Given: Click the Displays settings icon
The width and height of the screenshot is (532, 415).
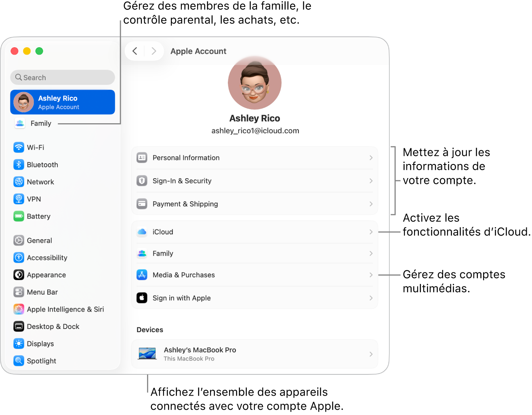Looking at the screenshot, I should click(19, 343).
